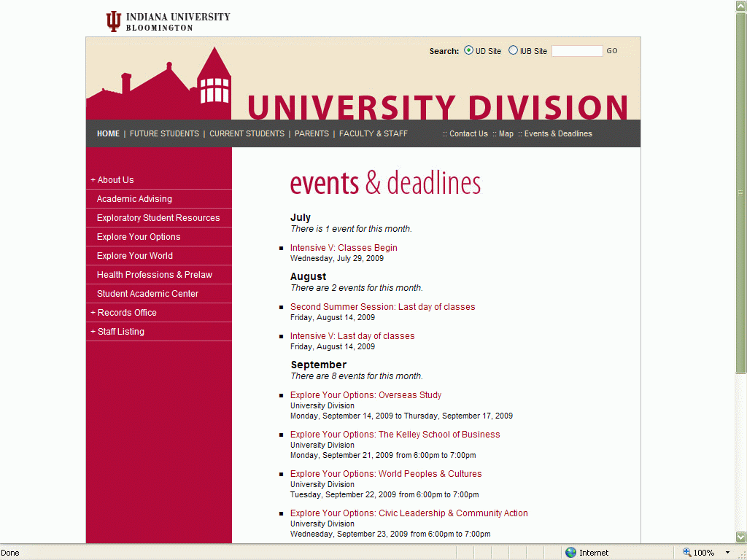Viewport: 747px width, 560px height.
Task: Click the vertical scrollbar thumb
Action: (x=741, y=192)
